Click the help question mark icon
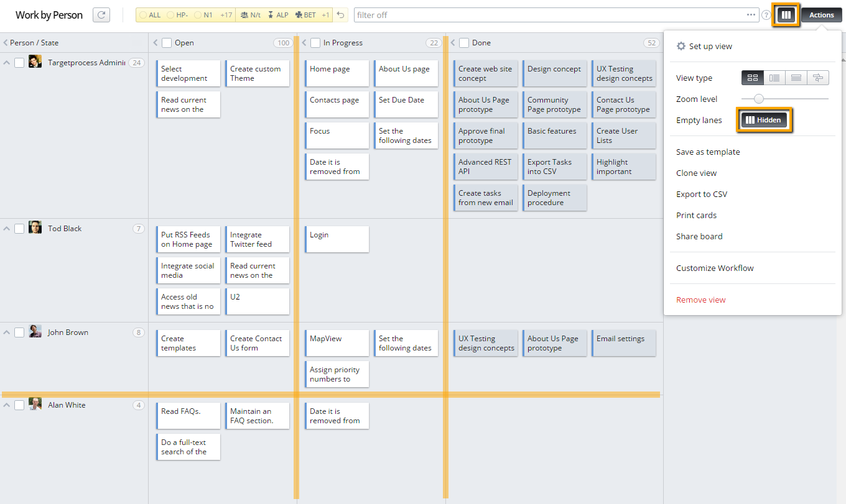 click(x=766, y=15)
